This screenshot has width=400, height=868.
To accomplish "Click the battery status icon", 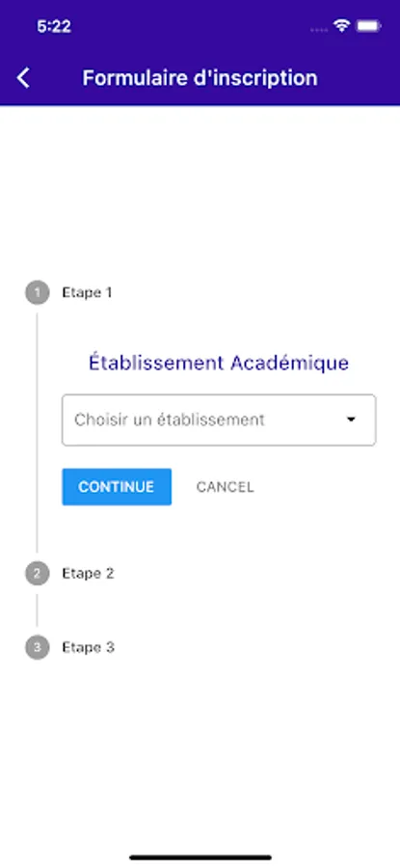I will [x=368, y=26].
